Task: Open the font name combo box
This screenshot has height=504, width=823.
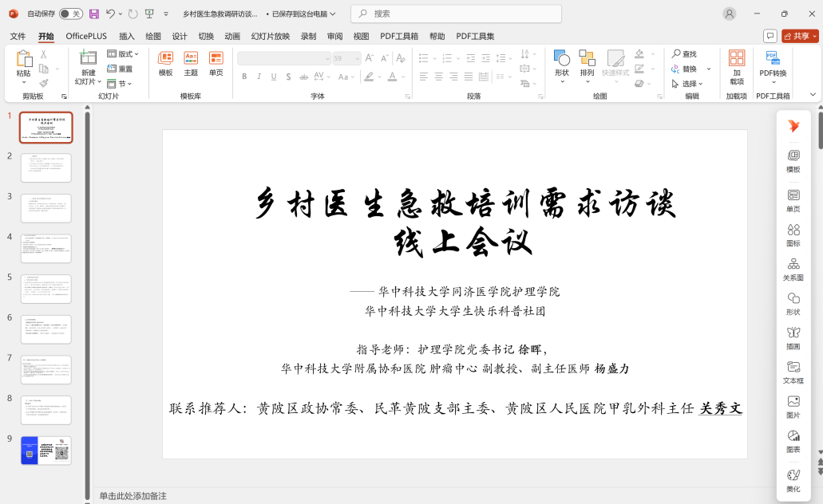Action: [x=284, y=58]
